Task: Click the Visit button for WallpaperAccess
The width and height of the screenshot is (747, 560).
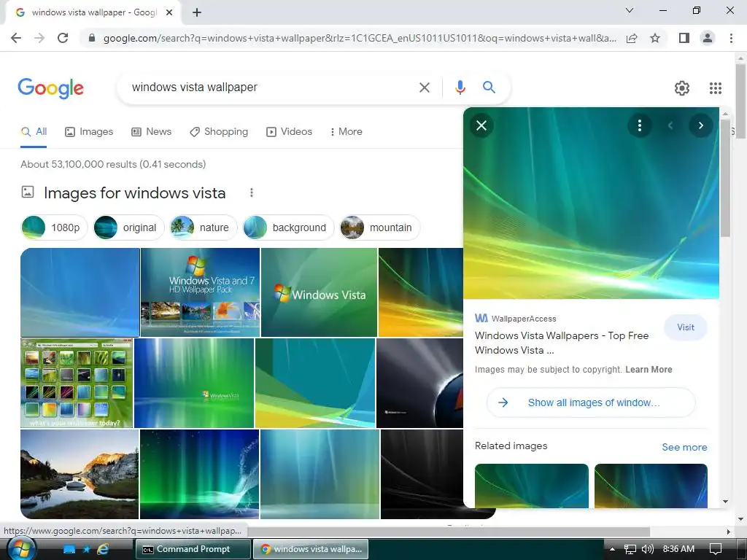Action: pyautogui.click(x=686, y=327)
